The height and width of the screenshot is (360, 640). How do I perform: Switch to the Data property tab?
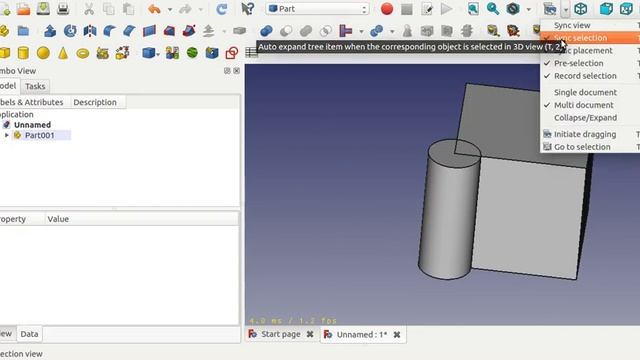(x=29, y=334)
